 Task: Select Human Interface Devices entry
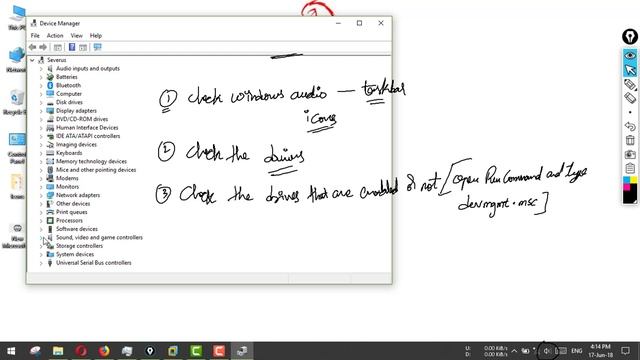87,128
